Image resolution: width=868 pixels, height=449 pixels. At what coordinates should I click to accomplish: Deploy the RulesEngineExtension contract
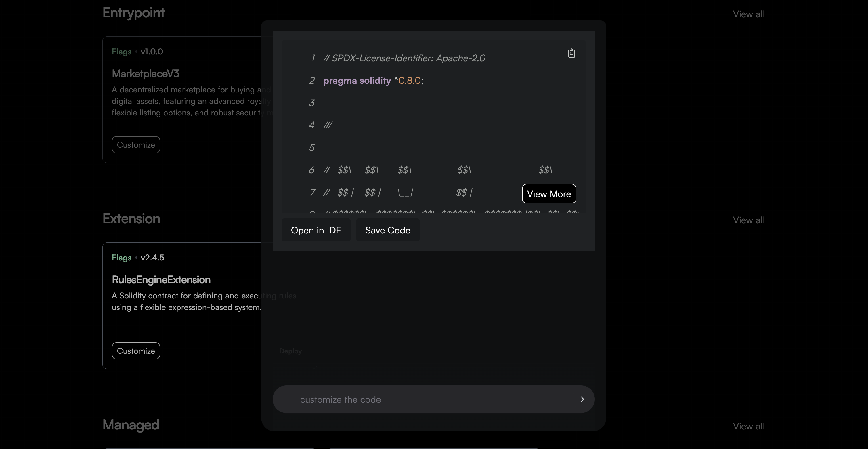click(x=290, y=351)
